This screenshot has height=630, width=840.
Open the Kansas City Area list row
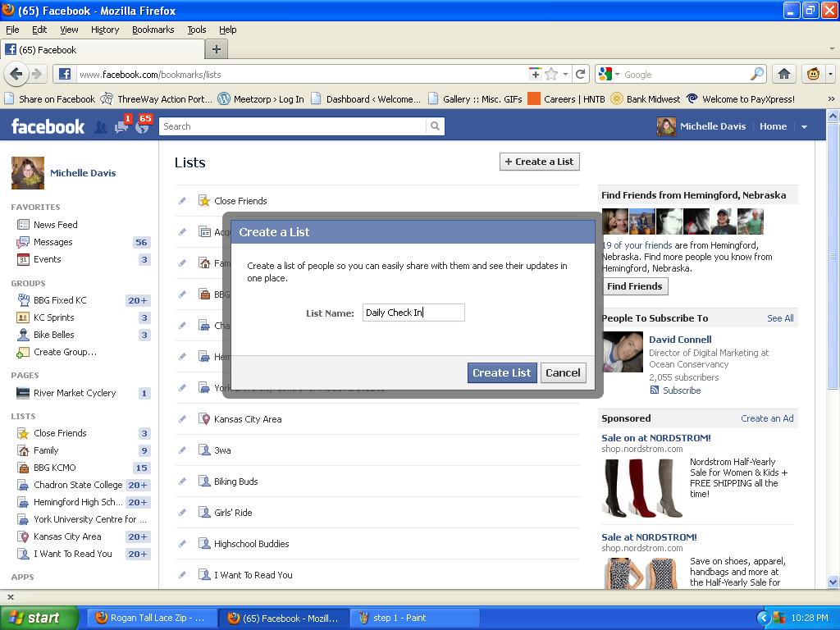tap(377, 419)
